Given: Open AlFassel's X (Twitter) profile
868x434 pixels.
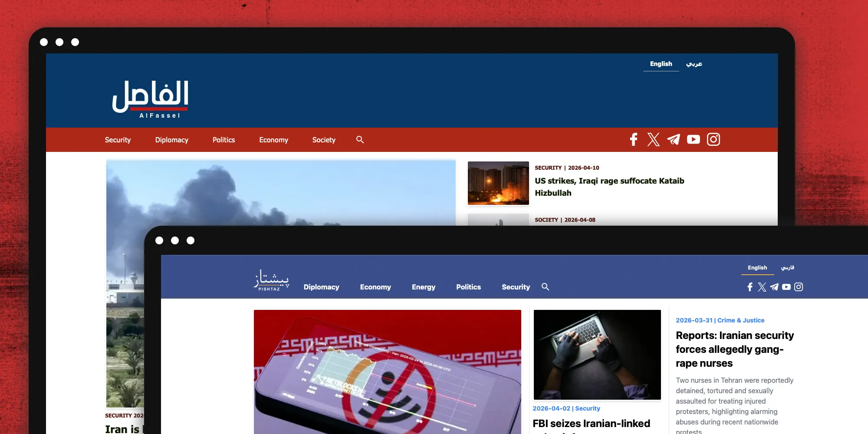Looking at the screenshot, I should (654, 140).
